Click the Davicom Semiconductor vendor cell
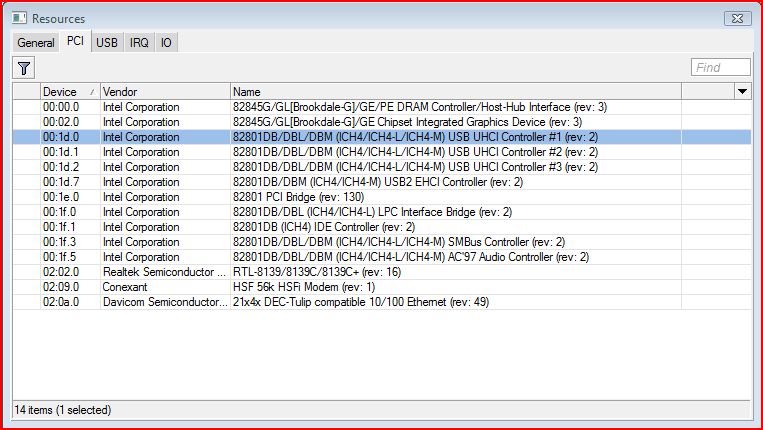This screenshot has width=763, height=430. (x=164, y=302)
